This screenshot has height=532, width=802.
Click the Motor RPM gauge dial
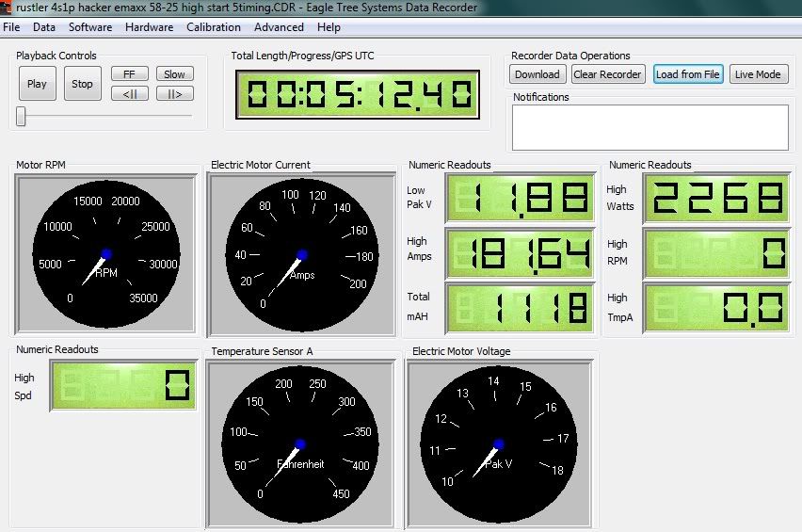pyautogui.click(x=105, y=255)
